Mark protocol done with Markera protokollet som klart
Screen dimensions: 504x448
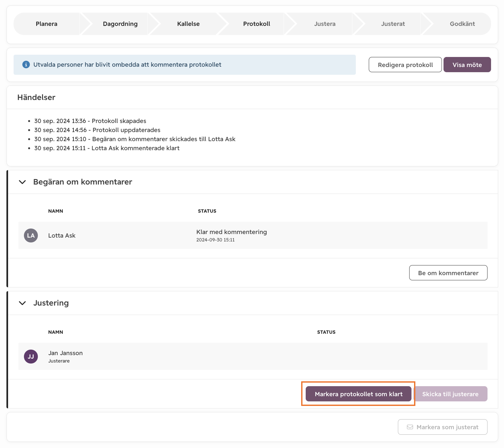click(x=358, y=394)
